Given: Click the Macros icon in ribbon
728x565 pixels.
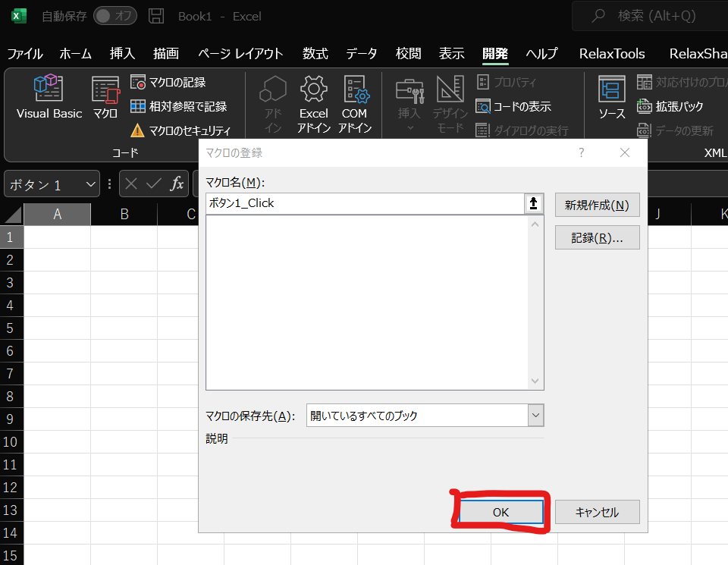Looking at the screenshot, I should click(x=105, y=97).
